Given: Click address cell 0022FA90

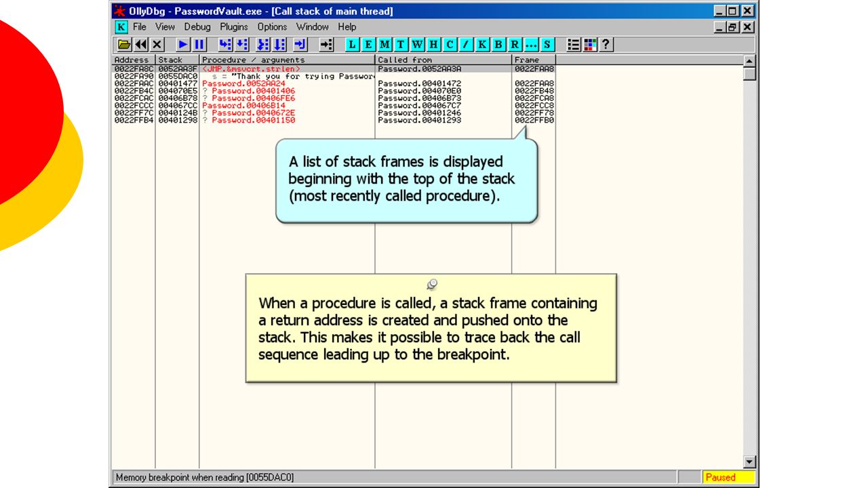Looking at the screenshot, I should pos(134,76).
